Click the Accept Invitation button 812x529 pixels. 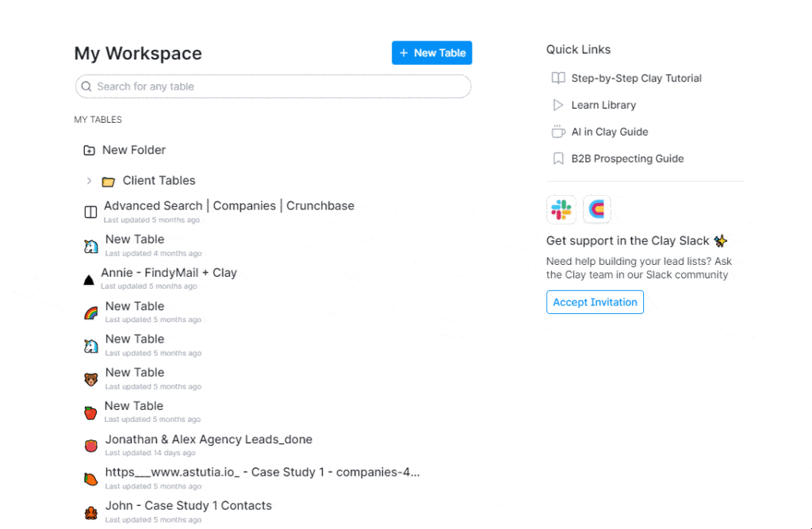pyautogui.click(x=595, y=302)
